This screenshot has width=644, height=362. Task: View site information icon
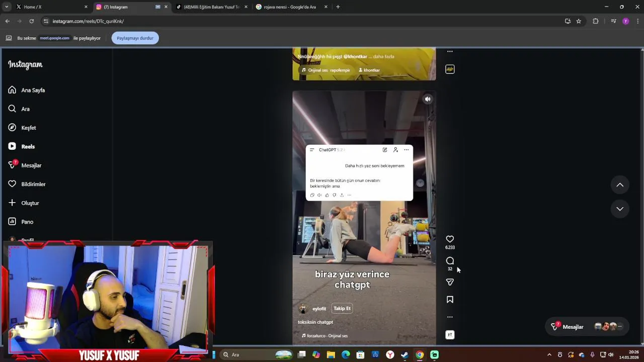coord(46,21)
